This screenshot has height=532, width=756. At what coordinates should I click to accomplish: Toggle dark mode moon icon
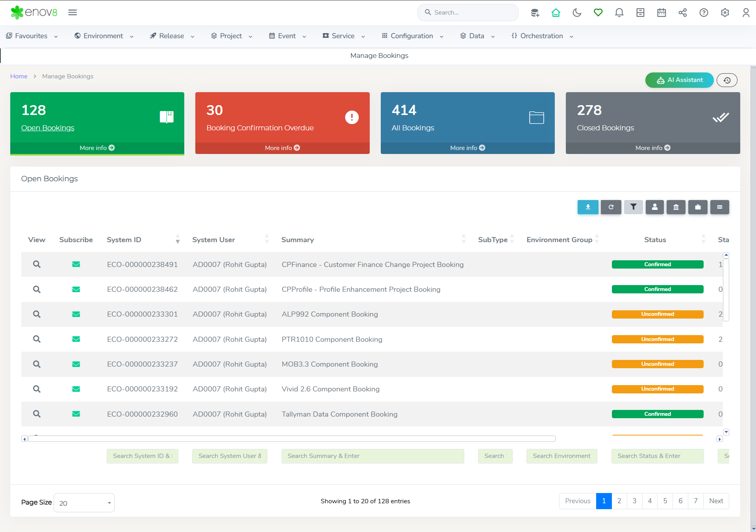(x=577, y=13)
